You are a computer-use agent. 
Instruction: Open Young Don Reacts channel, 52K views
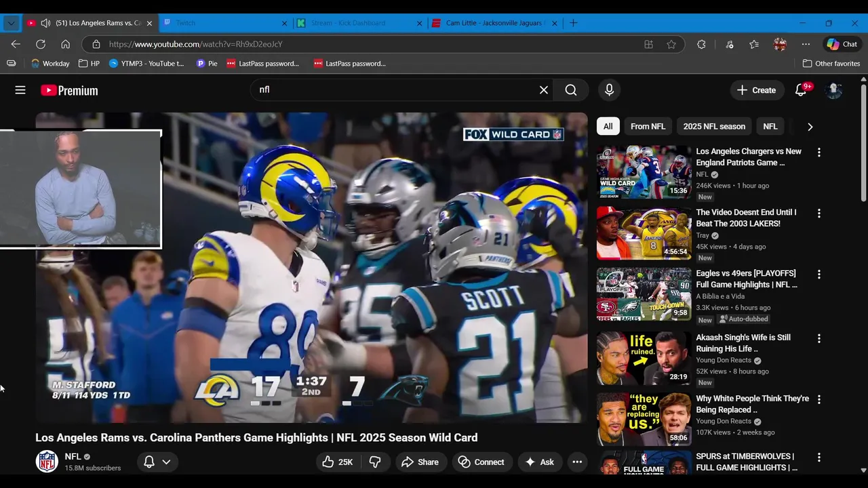[724, 361]
